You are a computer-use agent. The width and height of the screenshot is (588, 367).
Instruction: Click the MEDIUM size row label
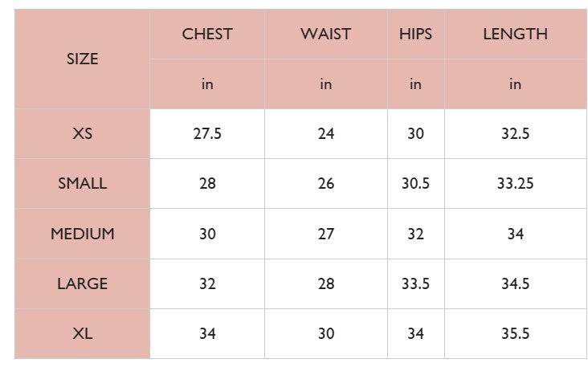click(x=82, y=234)
